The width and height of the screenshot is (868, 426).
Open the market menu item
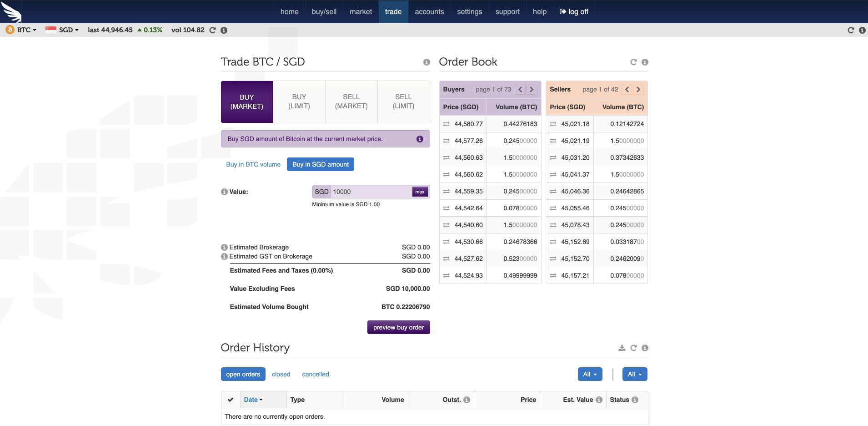click(x=361, y=12)
